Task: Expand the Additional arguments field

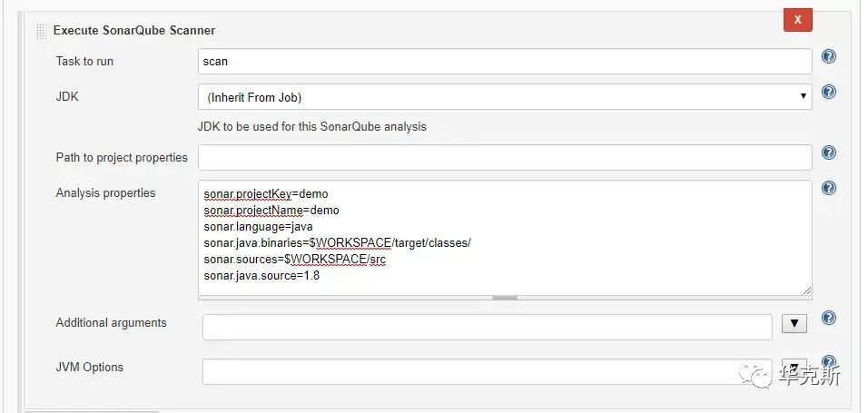Action: click(794, 324)
